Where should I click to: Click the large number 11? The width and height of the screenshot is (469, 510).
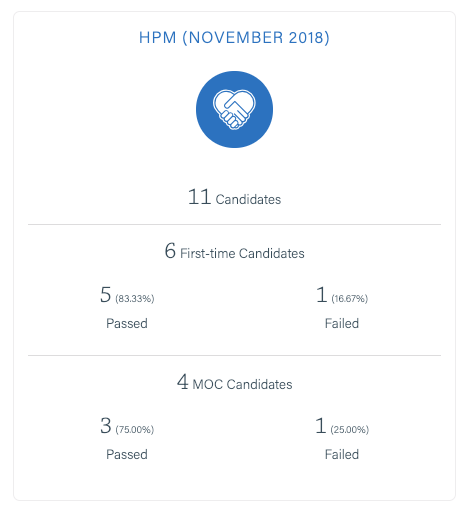pos(199,197)
